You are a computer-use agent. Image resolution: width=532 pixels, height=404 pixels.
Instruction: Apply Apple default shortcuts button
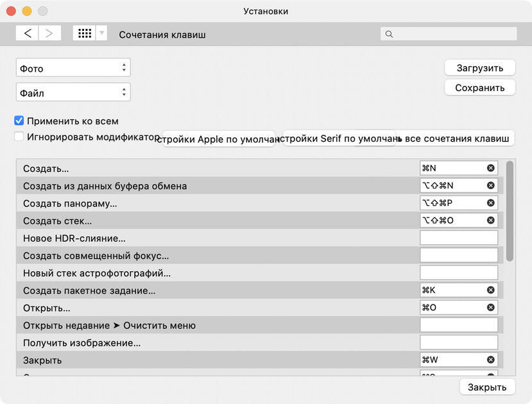(x=218, y=139)
